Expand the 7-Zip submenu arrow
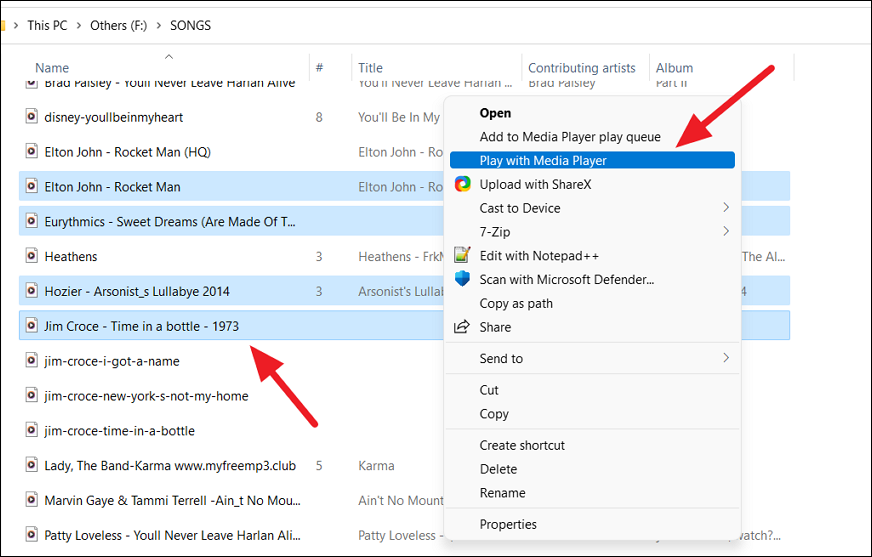The image size is (872, 557). [x=726, y=231]
